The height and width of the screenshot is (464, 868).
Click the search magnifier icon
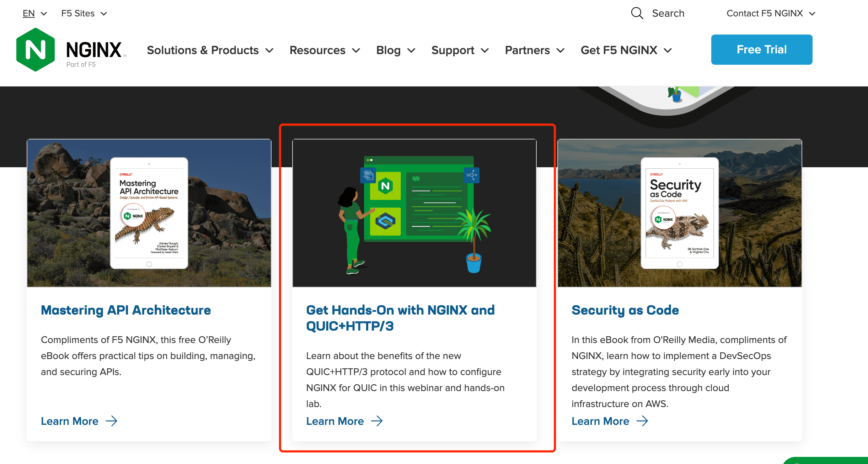point(637,13)
